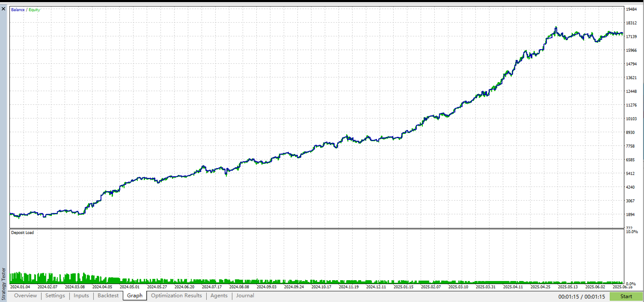Click the 18312 value on price axis
Image resolution: width=644 pixels, height=302 pixels.
click(632, 23)
